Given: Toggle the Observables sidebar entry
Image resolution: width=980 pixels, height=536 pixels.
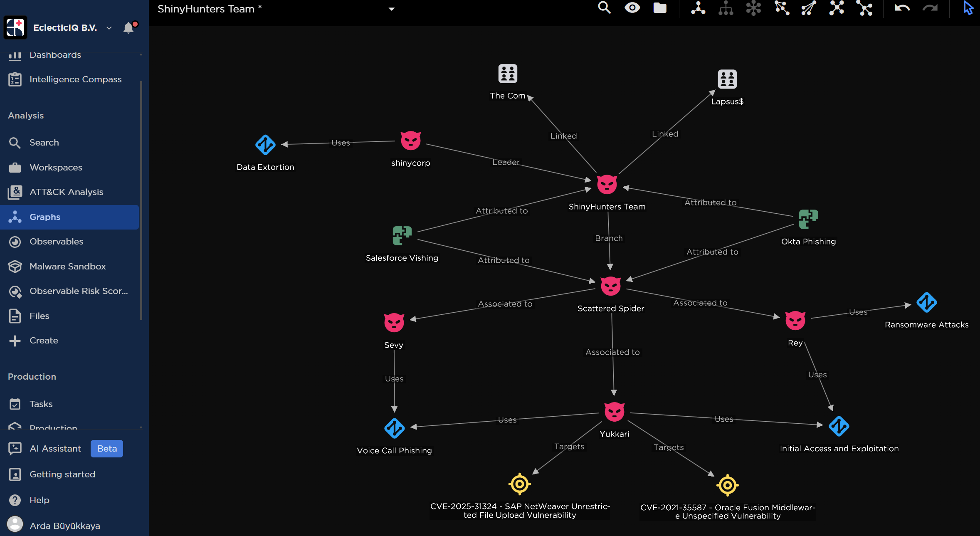Looking at the screenshot, I should tap(55, 242).
